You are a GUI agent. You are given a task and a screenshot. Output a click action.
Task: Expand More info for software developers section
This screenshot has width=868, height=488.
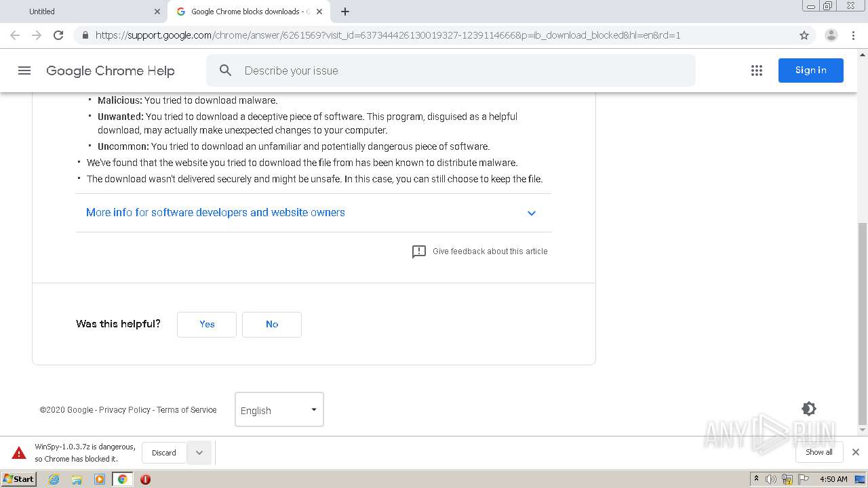216,213
